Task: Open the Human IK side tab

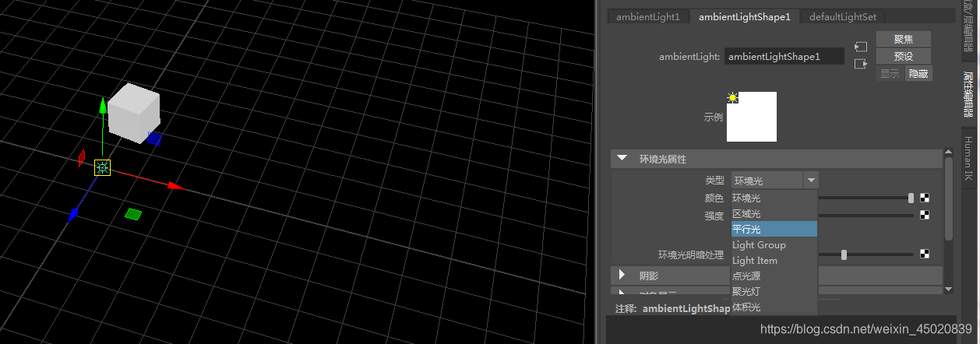Action: tap(968, 160)
